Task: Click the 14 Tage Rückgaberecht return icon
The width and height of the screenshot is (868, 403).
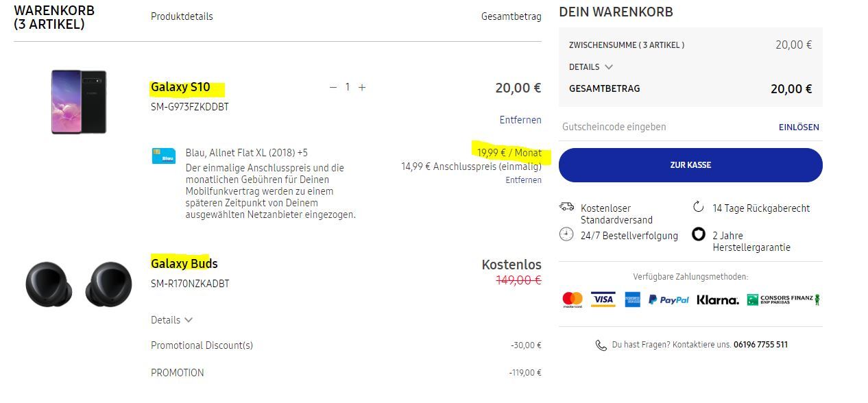Action: 699,207
